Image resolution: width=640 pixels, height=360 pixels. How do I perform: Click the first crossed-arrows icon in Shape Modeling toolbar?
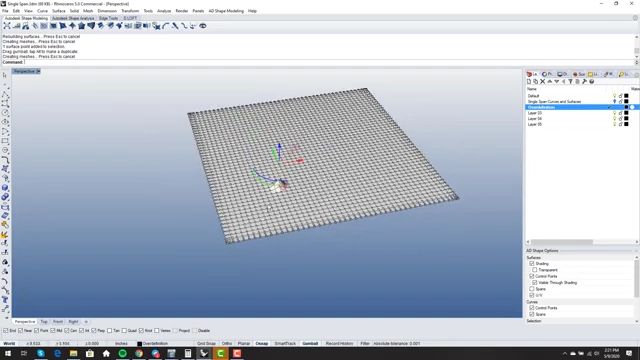click(x=7, y=26)
